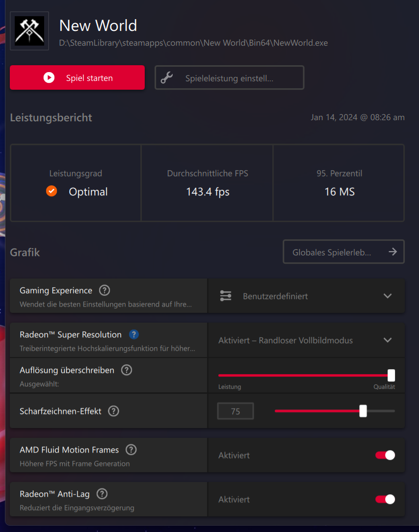The width and height of the screenshot is (419, 532).
Task: Click the help icon for Scharfzeichnen-Effekt
Action: click(x=113, y=411)
